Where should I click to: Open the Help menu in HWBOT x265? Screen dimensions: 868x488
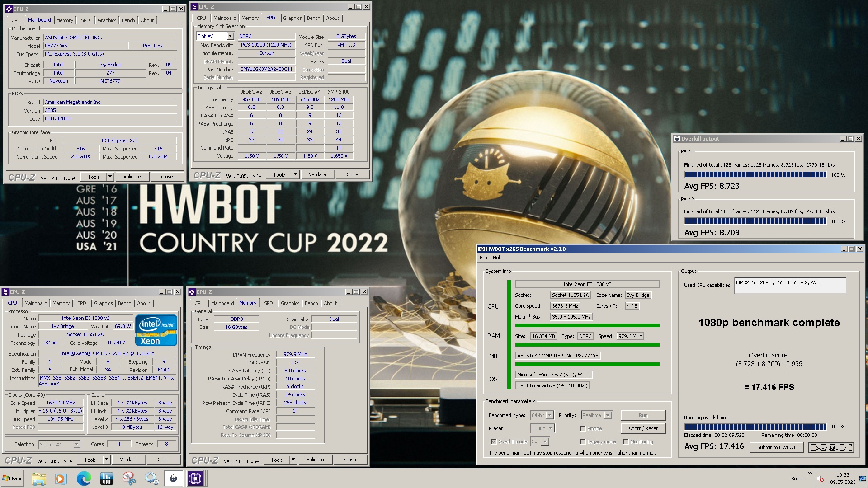(x=497, y=258)
